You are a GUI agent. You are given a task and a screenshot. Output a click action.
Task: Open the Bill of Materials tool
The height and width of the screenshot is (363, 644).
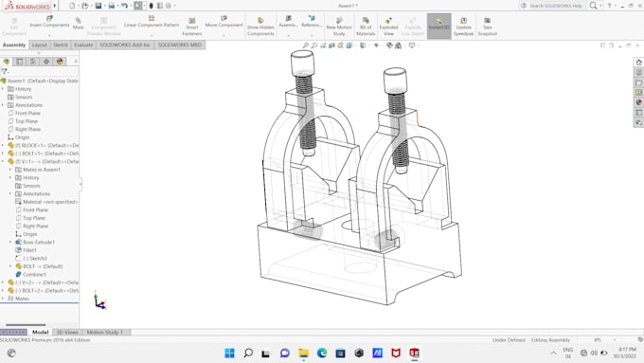366,27
